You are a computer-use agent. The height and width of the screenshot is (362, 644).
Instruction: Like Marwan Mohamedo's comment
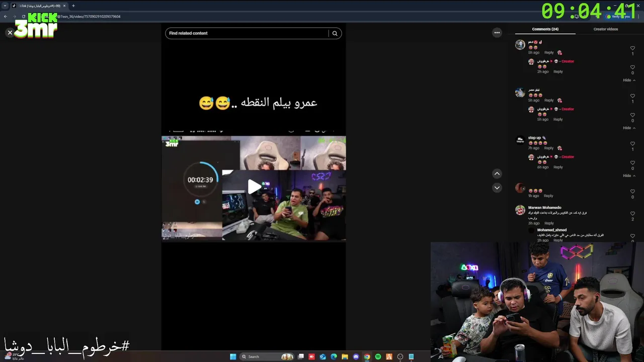632,214
